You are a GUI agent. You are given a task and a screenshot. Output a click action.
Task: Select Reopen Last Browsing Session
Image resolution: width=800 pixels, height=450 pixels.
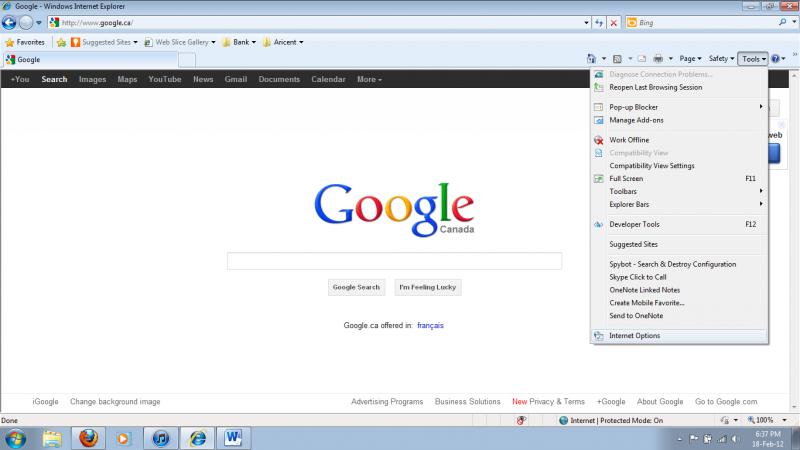(x=679, y=87)
